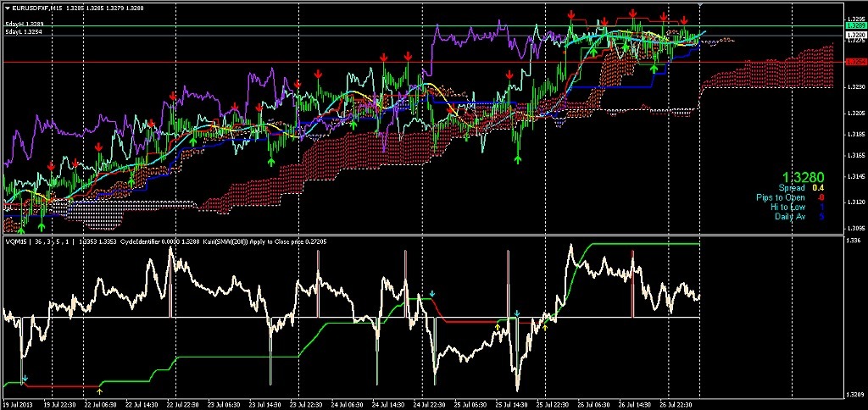
Task: Click the white 1.3280 current price tag
Action: click(855, 36)
